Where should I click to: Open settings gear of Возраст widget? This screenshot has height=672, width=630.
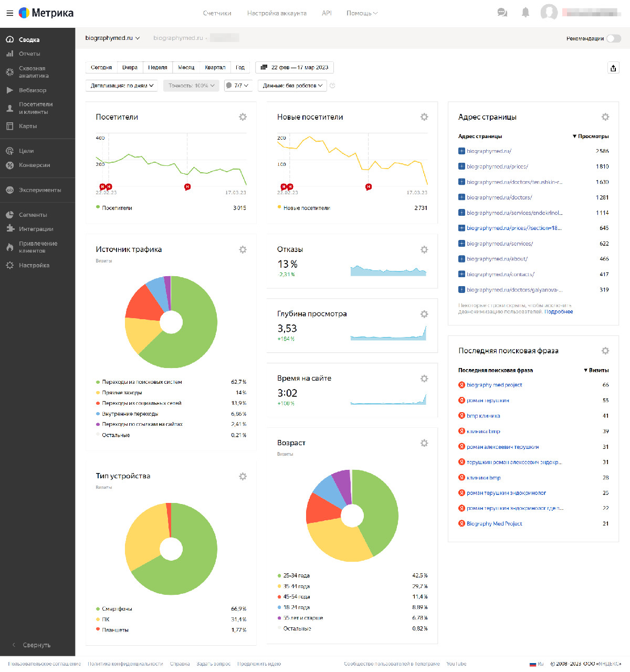pos(424,443)
